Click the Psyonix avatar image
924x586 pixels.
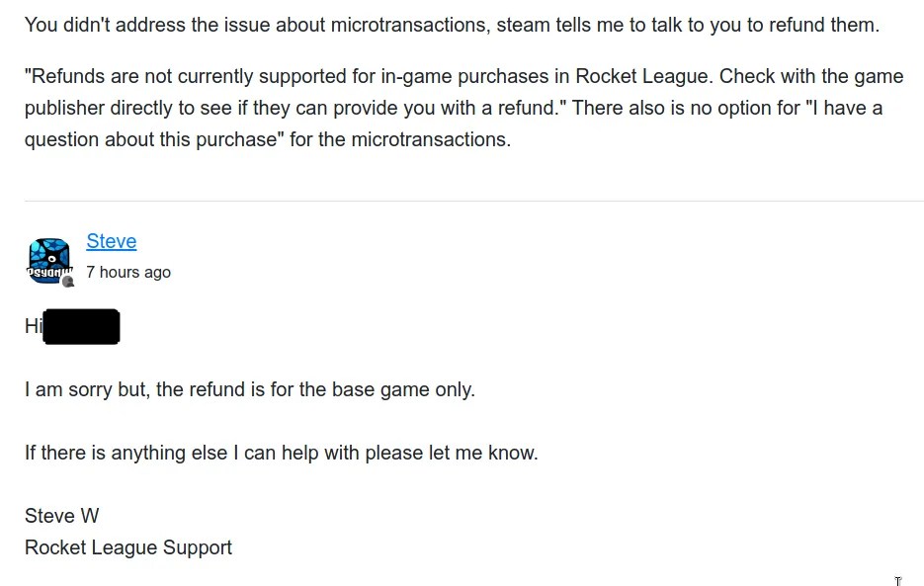tap(48, 260)
